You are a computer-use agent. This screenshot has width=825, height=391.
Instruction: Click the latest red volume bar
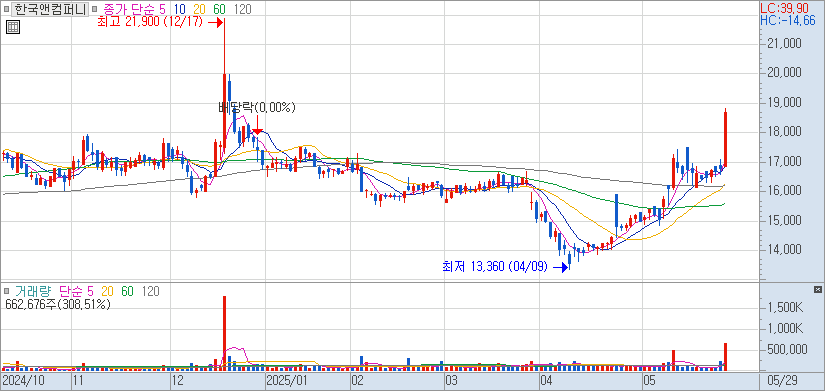click(x=726, y=357)
